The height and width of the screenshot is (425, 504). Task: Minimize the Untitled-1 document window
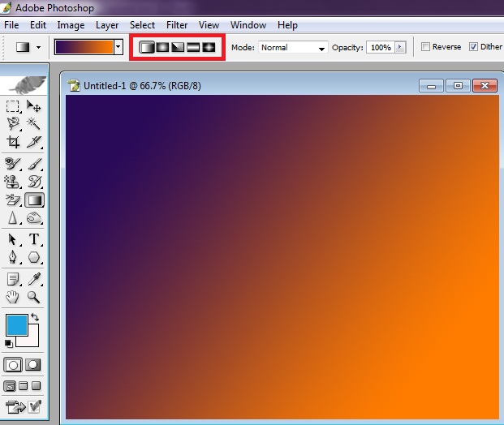[431, 86]
